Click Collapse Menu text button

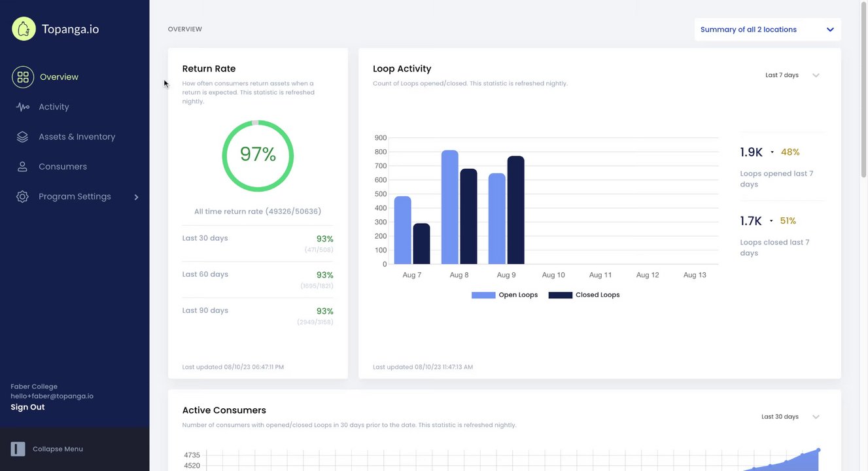58,449
